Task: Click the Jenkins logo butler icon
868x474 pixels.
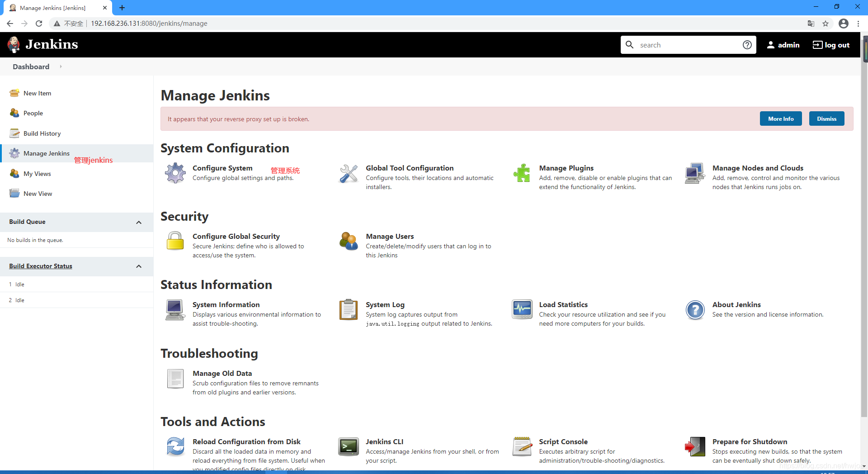Action: pos(14,45)
